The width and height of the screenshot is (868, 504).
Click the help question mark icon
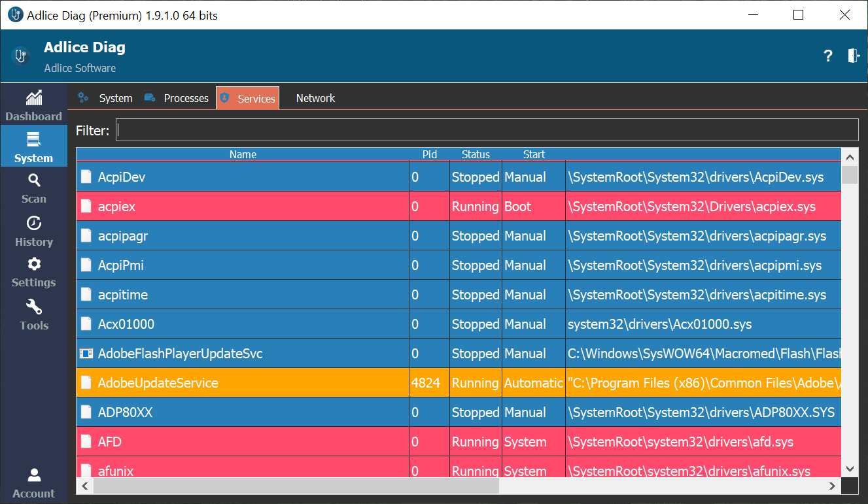(828, 56)
